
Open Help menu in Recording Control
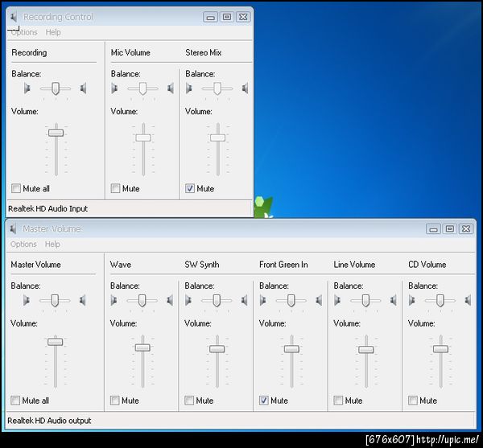tap(53, 32)
